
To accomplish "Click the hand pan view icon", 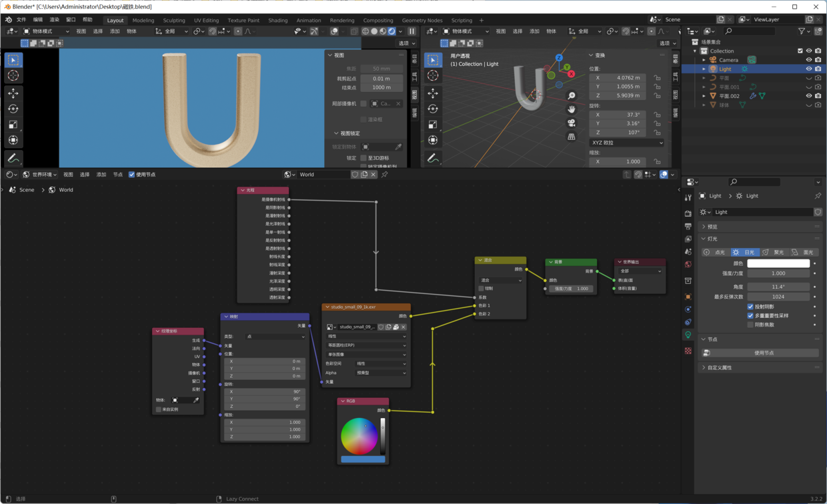I will pyautogui.click(x=572, y=109).
